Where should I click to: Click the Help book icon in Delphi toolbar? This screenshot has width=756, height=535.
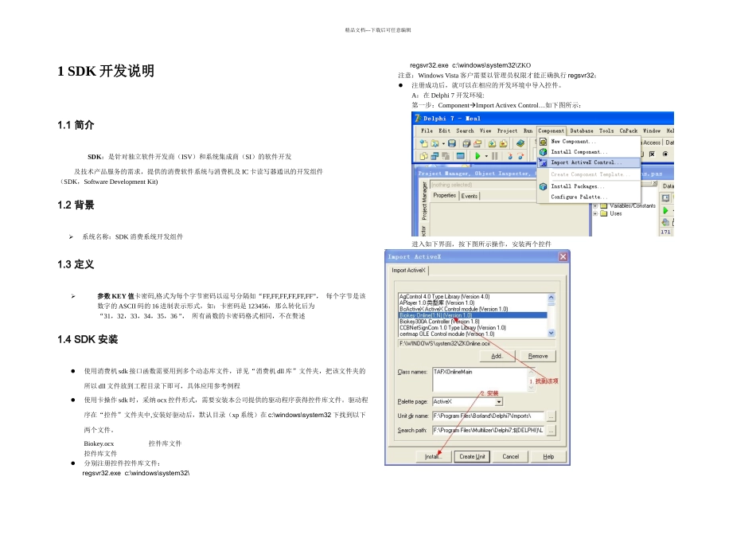coord(520,143)
